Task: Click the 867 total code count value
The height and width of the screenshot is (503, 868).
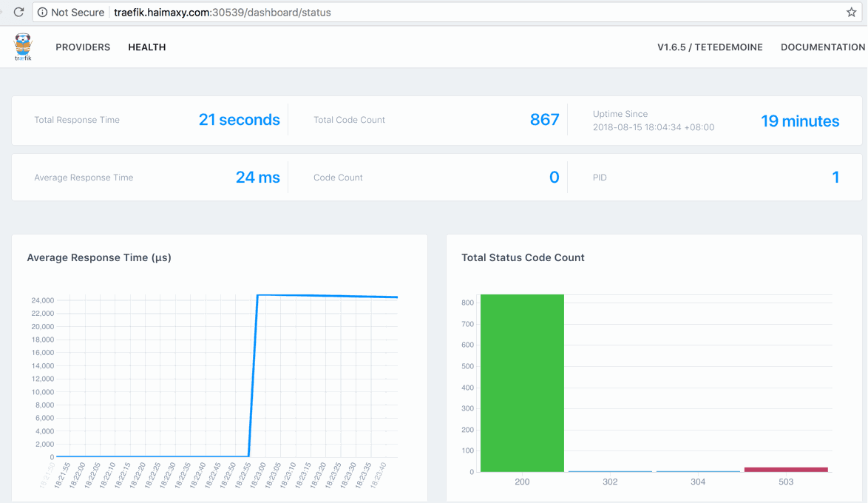Action: [544, 120]
